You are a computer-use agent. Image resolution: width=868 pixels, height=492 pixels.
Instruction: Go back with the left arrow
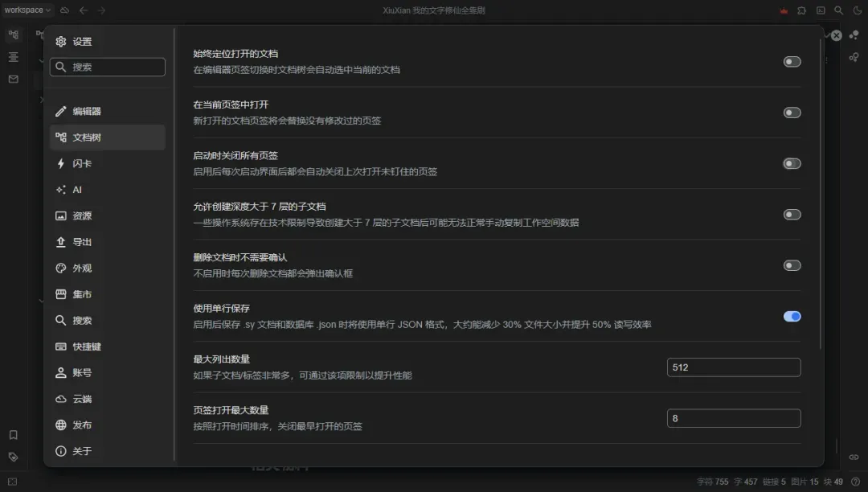coord(84,10)
